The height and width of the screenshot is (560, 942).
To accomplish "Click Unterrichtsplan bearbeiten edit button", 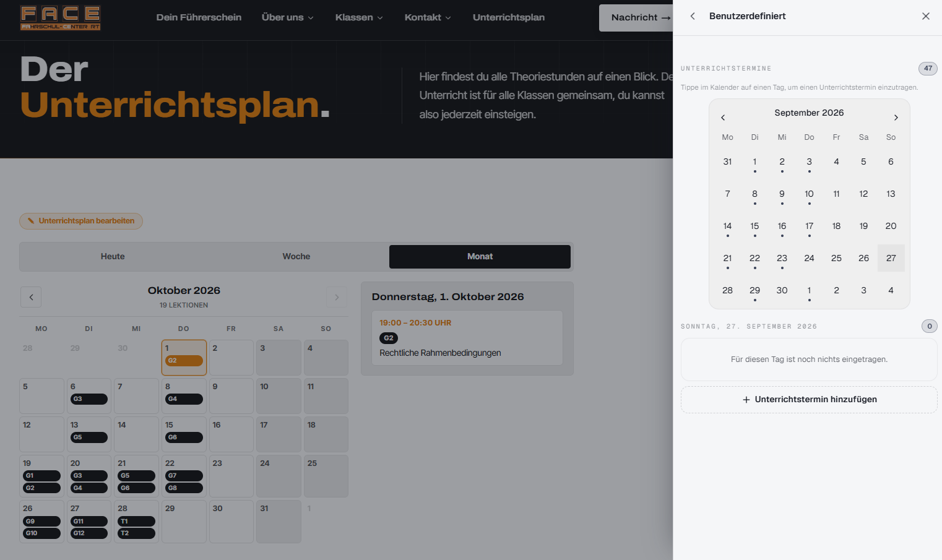I will (x=81, y=221).
